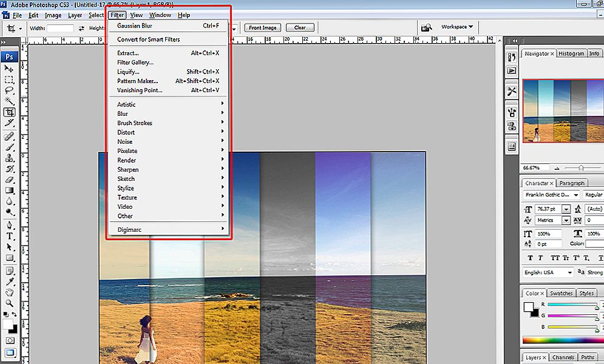The height and width of the screenshot is (364, 604).
Task: Open the English: USA language dropdown
Action: (x=548, y=272)
